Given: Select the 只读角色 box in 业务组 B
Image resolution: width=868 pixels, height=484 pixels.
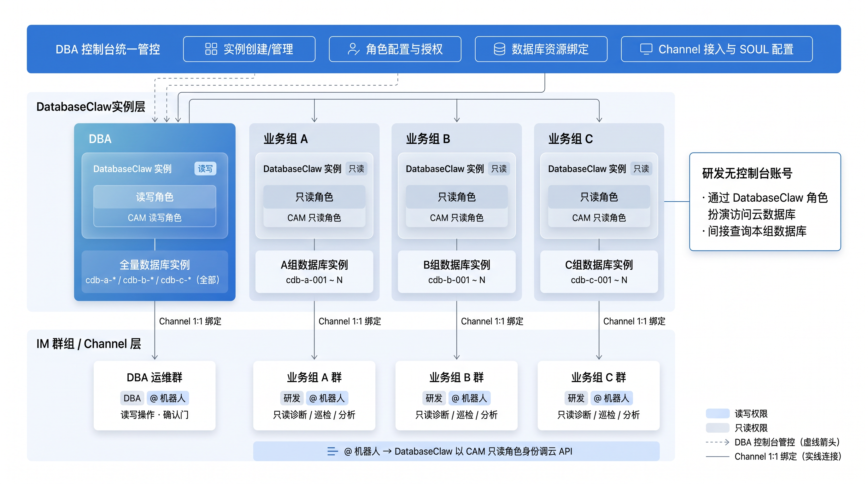Looking at the screenshot, I should pyautogui.click(x=457, y=197).
